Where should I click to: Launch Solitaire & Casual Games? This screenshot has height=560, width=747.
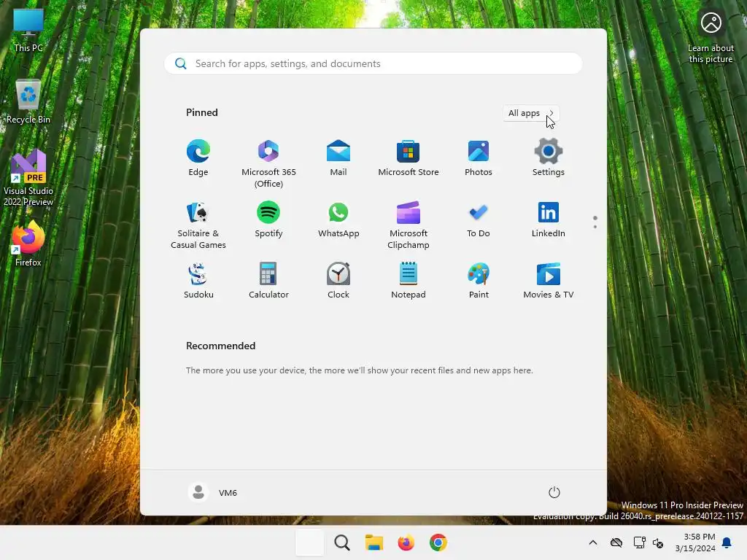coord(198,225)
